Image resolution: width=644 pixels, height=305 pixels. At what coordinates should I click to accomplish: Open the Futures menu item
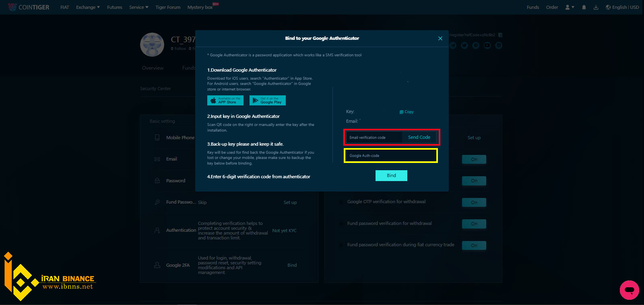[x=115, y=7]
